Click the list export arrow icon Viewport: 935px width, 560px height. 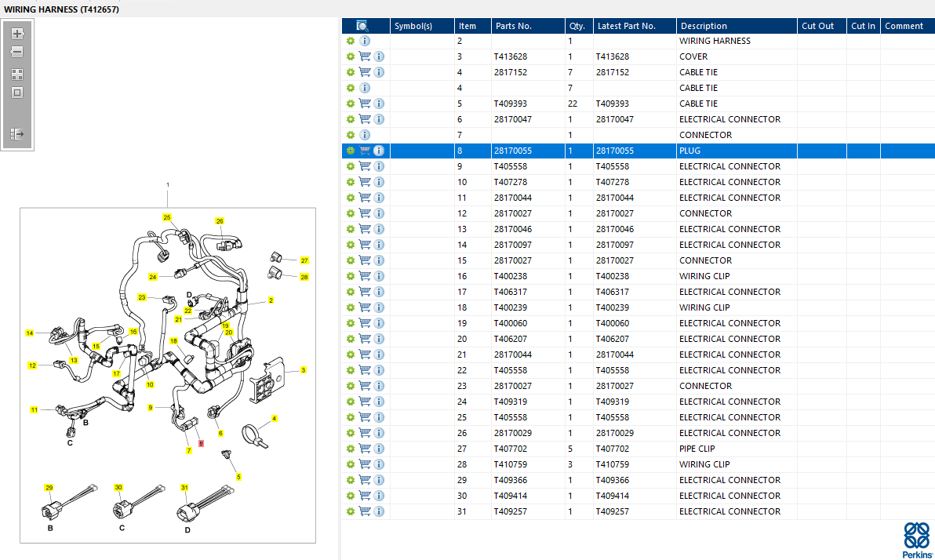coord(17,134)
